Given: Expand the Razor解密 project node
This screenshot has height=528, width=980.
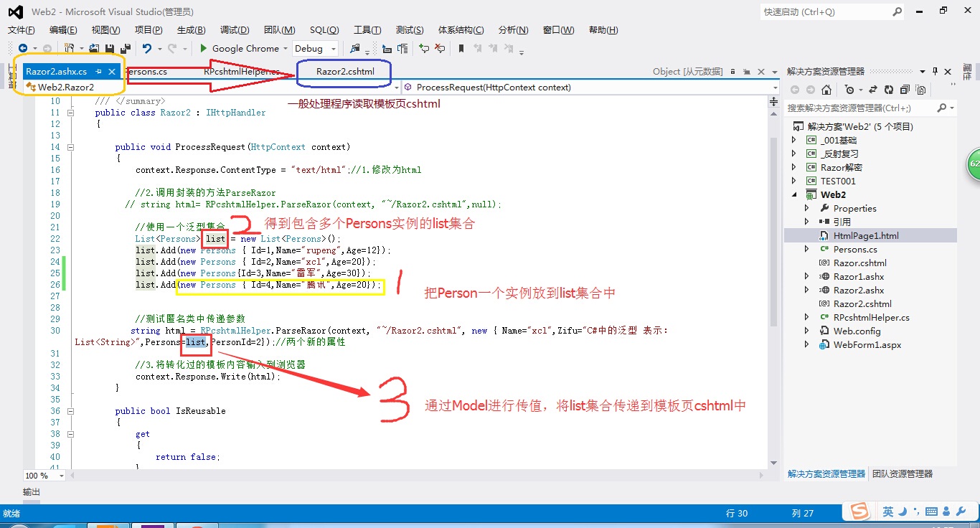Looking at the screenshot, I should 793,167.
